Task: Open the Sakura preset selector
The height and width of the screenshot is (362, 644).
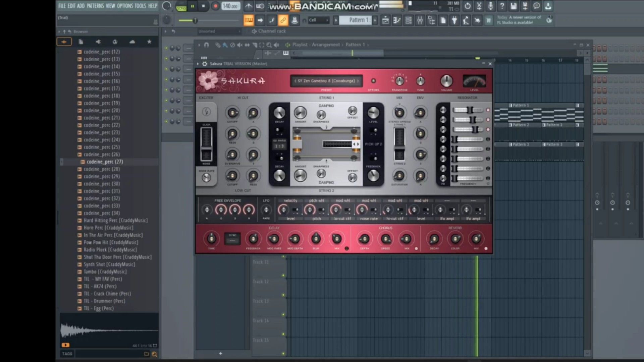Action: coord(326,81)
